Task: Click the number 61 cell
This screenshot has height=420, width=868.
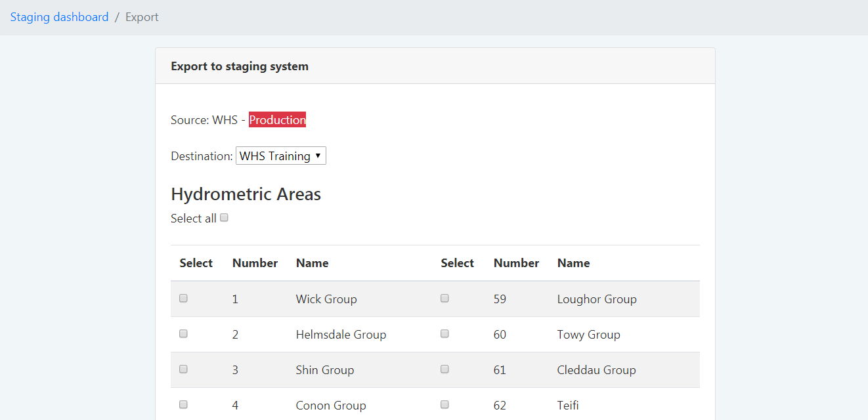Action: (x=500, y=370)
